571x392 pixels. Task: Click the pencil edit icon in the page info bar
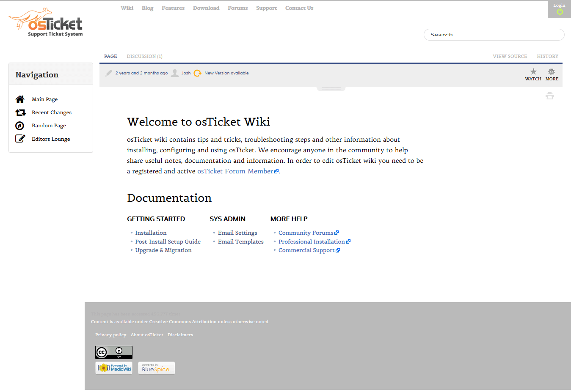click(x=109, y=73)
